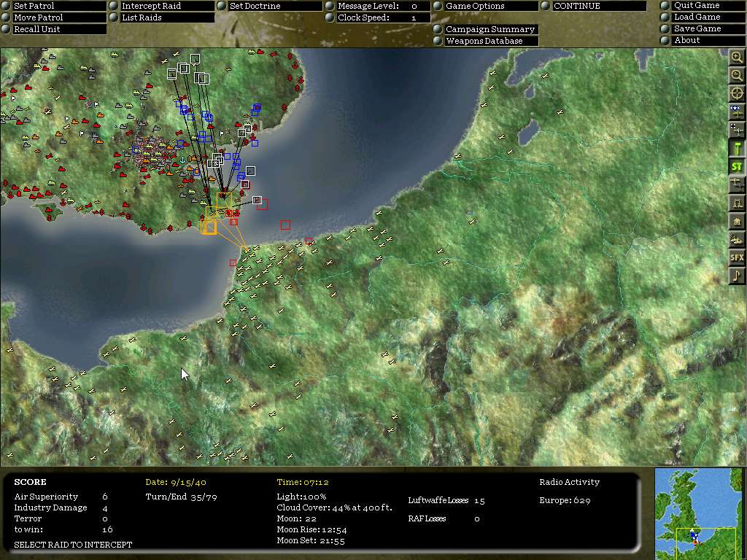The height and width of the screenshot is (560, 747).
Task: Click Luftwaffe Losses 15 value
Action: tap(479, 500)
